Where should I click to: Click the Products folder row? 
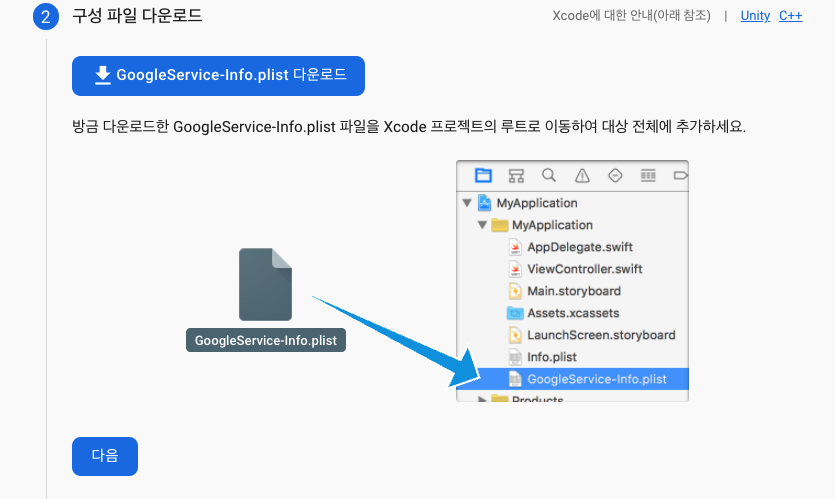[x=572, y=398]
